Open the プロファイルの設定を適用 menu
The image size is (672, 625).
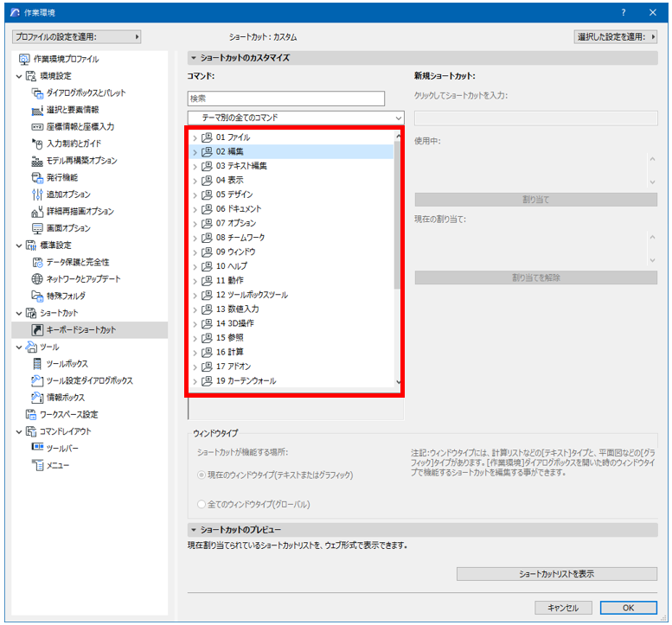click(x=77, y=37)
